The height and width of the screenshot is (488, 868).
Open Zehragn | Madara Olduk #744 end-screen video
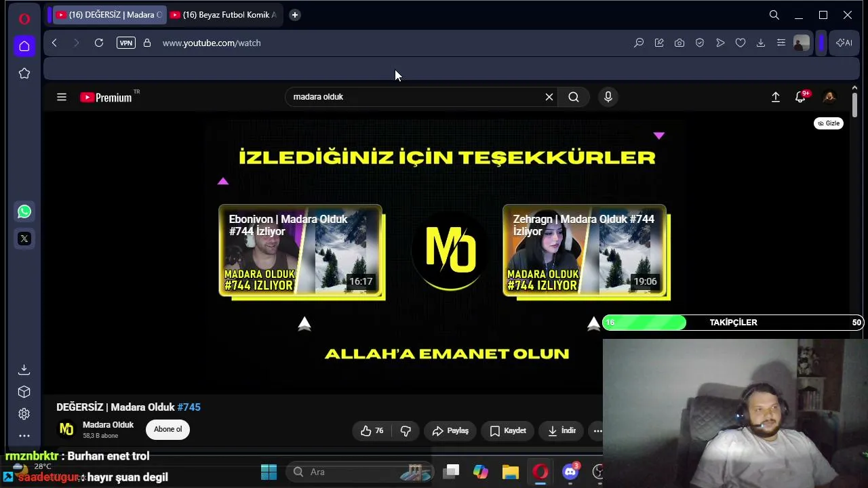point(585,251)
